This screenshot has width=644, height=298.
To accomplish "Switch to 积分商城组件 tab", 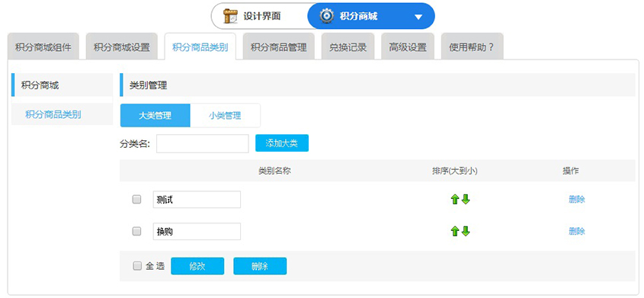I will point(43,46).
